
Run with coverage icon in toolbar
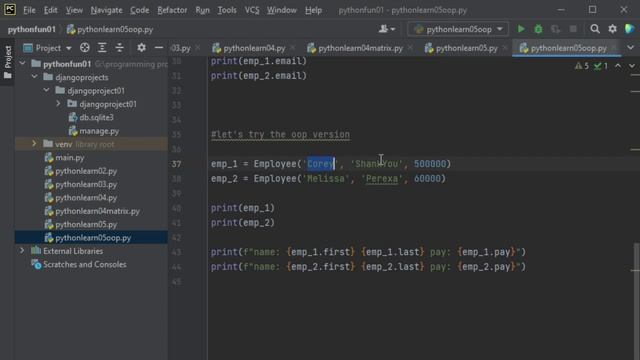pos(556,29)
